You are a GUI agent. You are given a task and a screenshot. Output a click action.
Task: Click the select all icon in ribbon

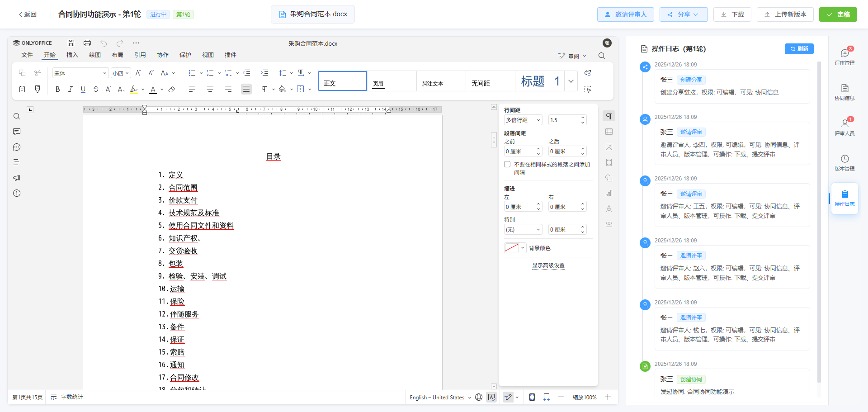pyautogui.click(x=588, y=89)
